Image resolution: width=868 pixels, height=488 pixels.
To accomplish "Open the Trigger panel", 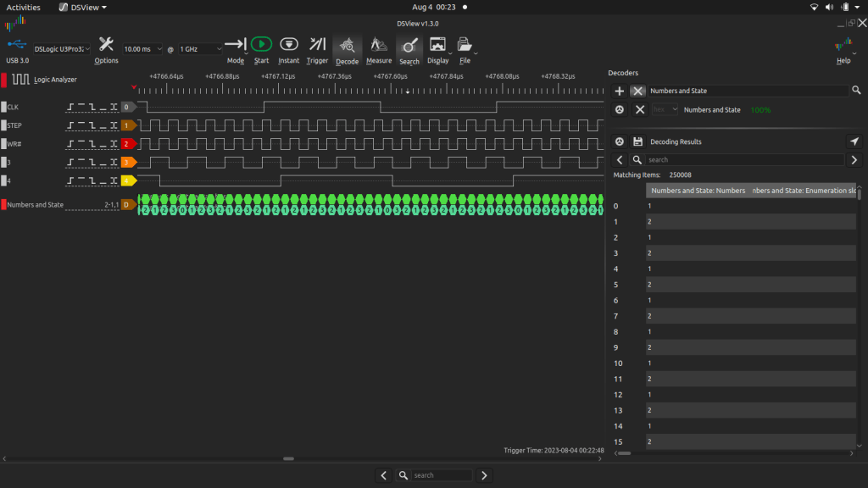I will pyautogui.click(x=317, y=45).
